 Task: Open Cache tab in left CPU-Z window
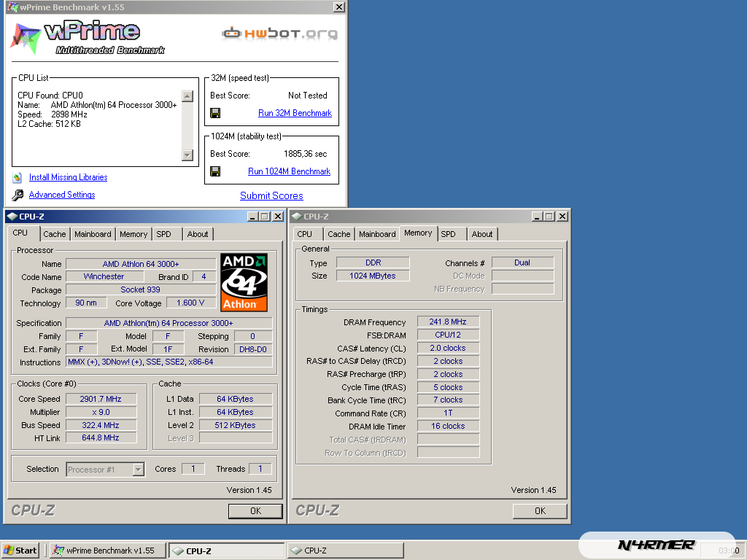pyautogui.click(x=54, y=234)
